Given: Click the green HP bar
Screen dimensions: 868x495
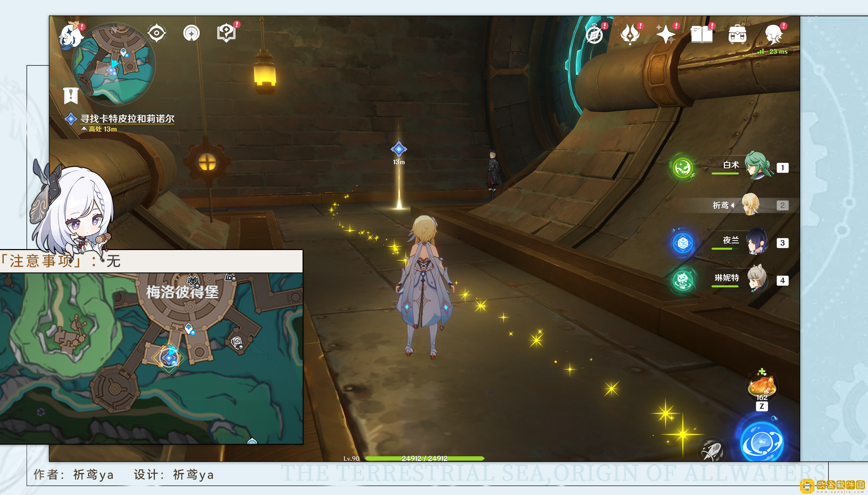Looking at the screenshot, I should tap(424, 458).
